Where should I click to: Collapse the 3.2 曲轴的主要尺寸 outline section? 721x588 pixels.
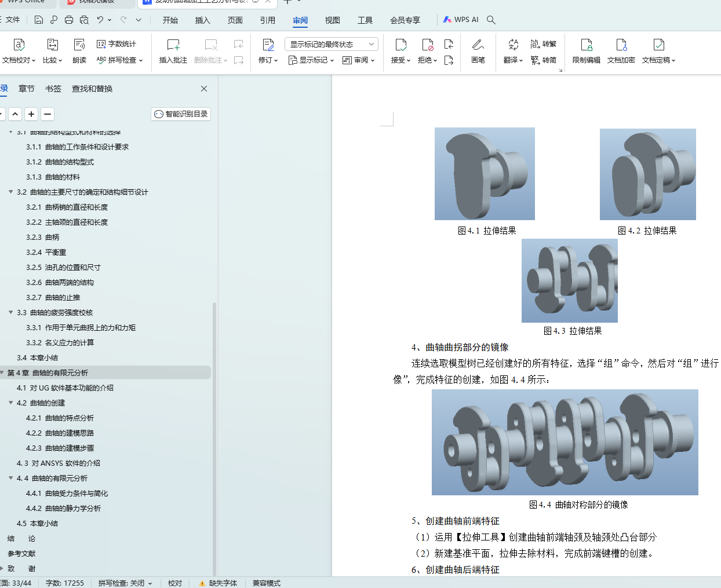coord(10,192)
